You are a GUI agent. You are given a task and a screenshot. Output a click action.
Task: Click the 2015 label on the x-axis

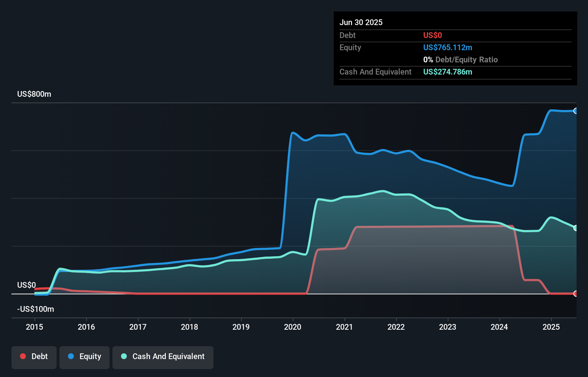34,327
